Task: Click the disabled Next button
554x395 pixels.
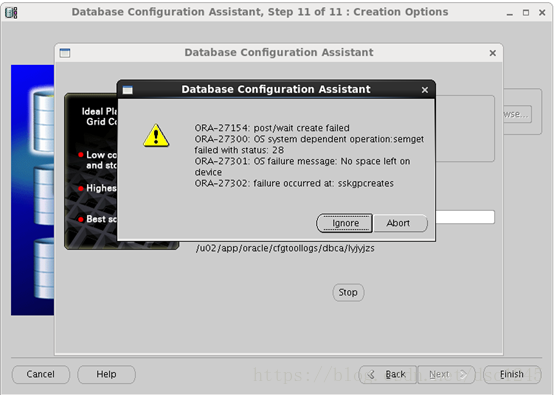Action: (x=446, y=374)
